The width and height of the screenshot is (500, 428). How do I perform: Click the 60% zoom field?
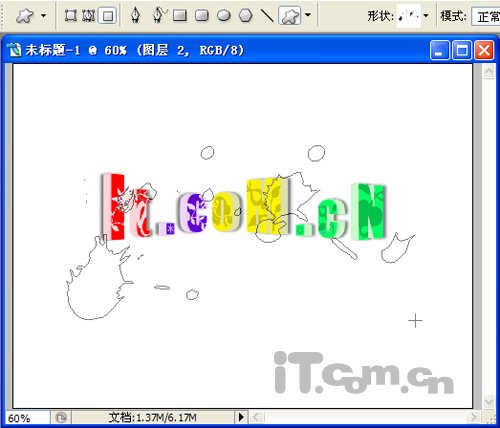(27, 418)
